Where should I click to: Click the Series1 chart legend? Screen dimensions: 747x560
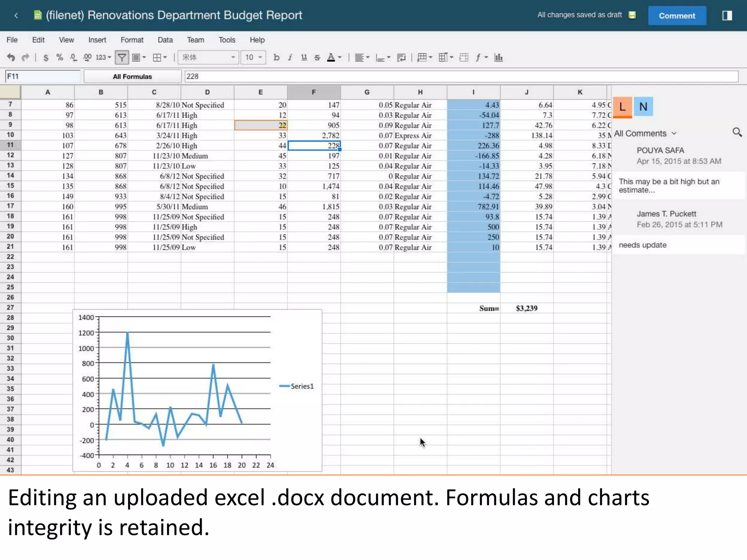[297, 386]
